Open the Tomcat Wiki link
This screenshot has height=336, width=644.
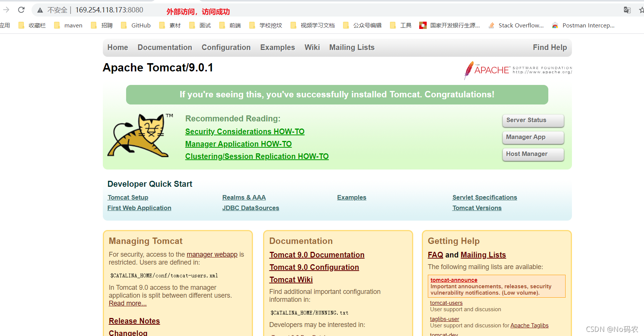coord(291,280)
